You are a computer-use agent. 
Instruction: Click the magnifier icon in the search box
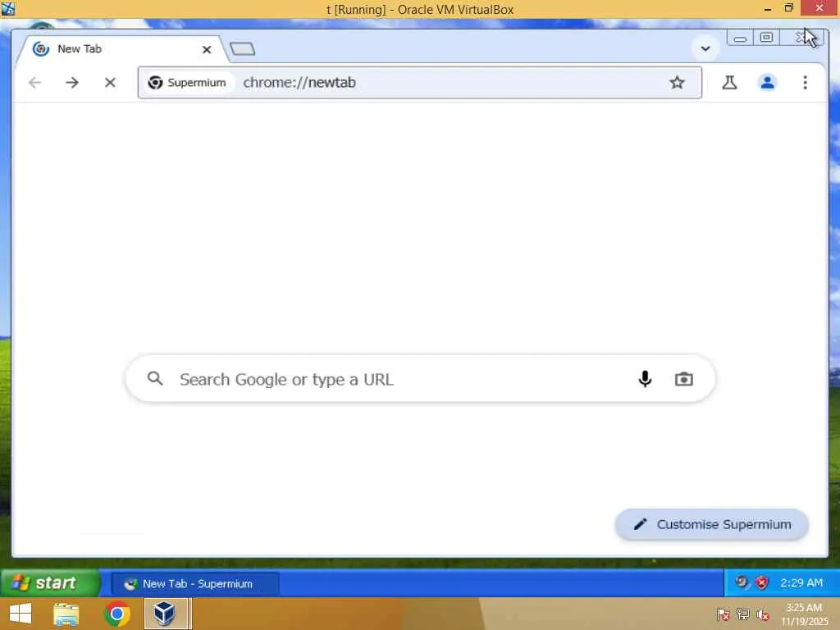[x=155, y=379]
